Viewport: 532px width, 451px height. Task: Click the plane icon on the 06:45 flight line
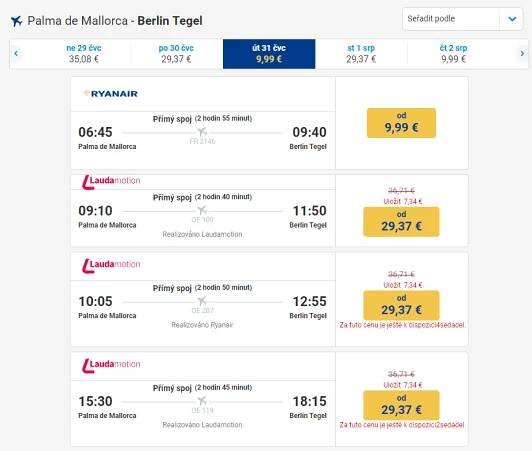pos(202,131)
